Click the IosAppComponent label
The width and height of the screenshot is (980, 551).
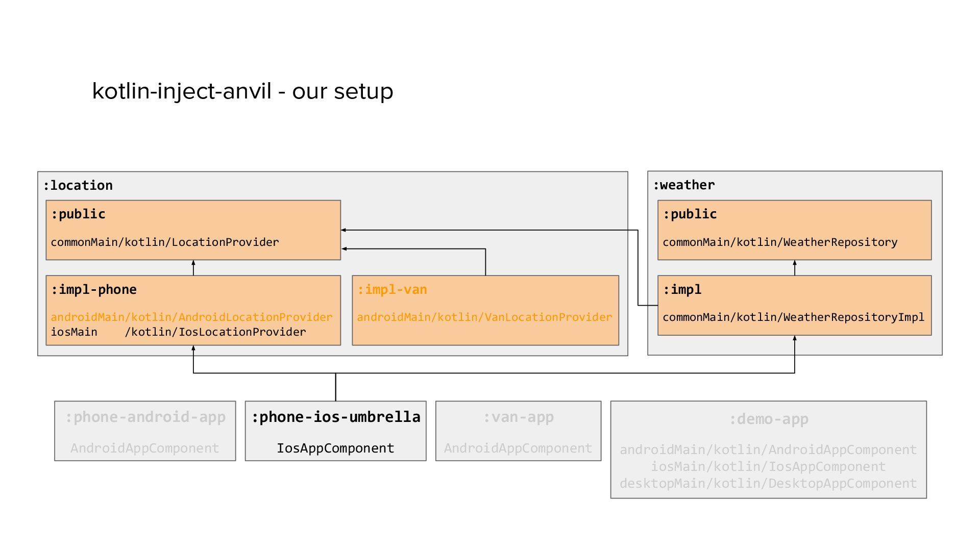335,448
